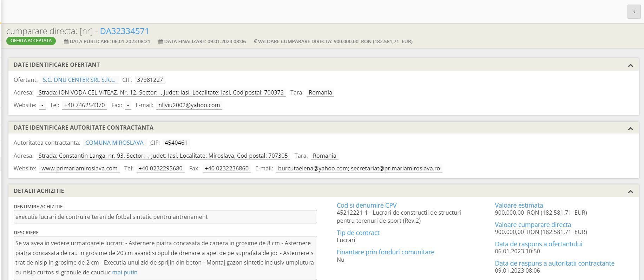
Task: Click the bidder's country value Romania
Action: [320, 92]
